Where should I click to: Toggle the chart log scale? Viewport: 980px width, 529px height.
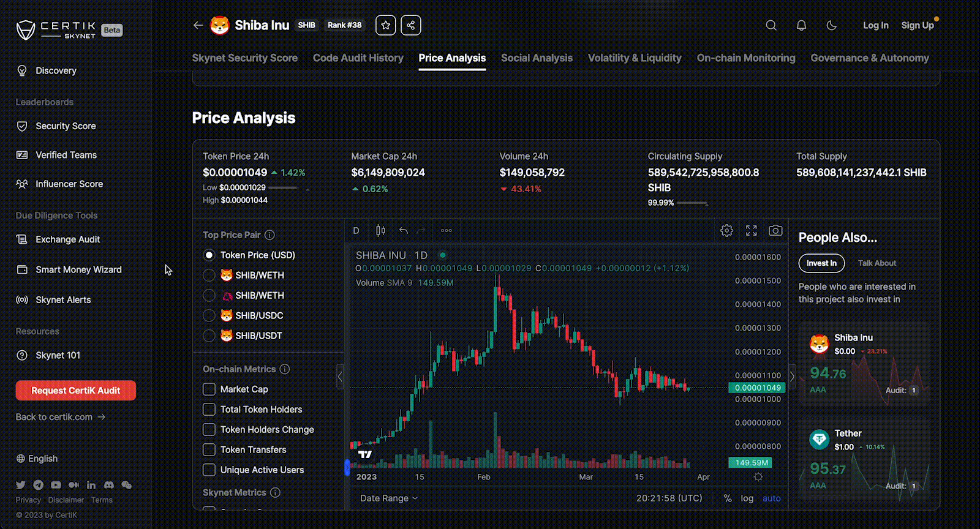tap(747, 498)
